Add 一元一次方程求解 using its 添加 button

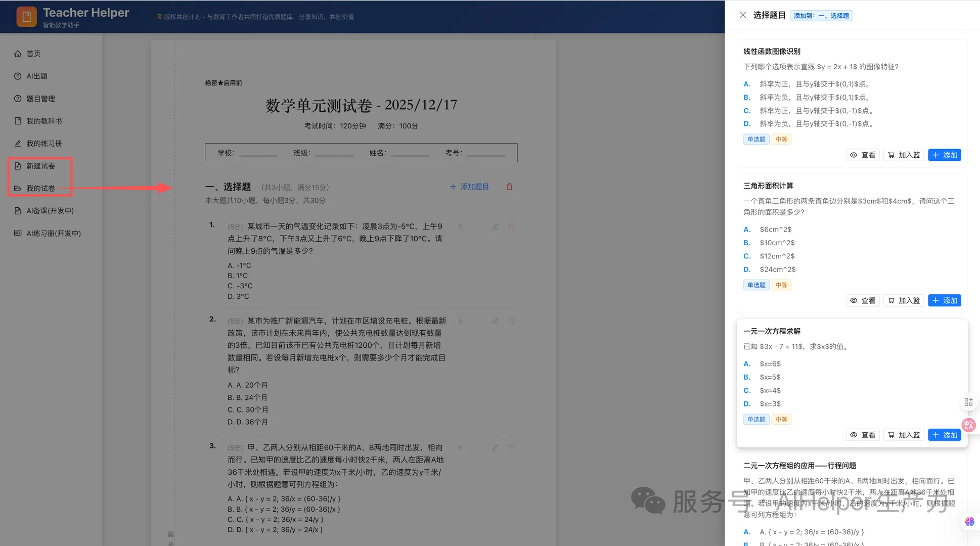(944, 435)
